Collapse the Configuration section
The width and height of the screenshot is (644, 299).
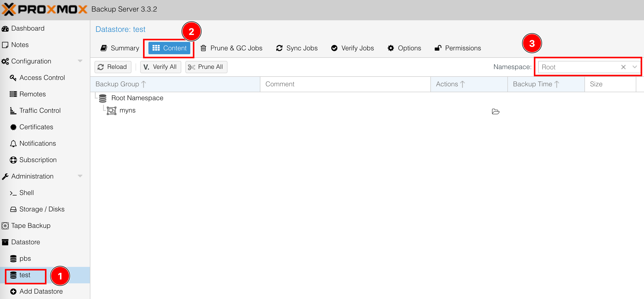tap(80, 61)
